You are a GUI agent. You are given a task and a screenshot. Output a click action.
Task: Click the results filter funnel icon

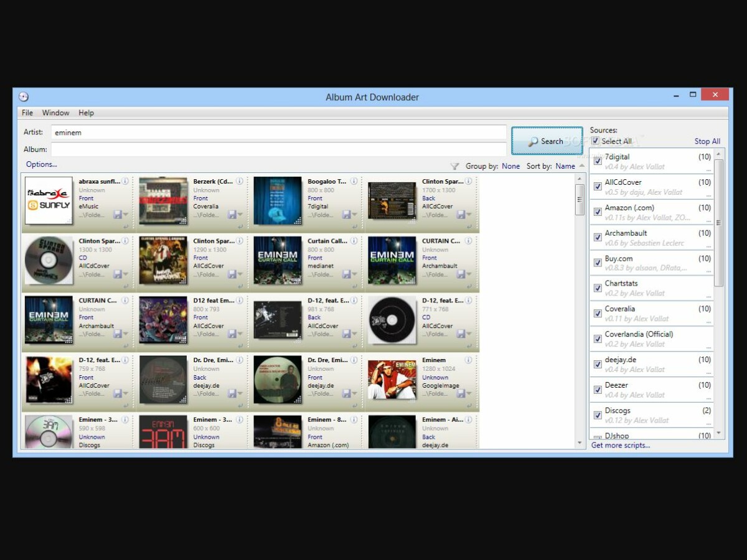(x=454, y=166)
